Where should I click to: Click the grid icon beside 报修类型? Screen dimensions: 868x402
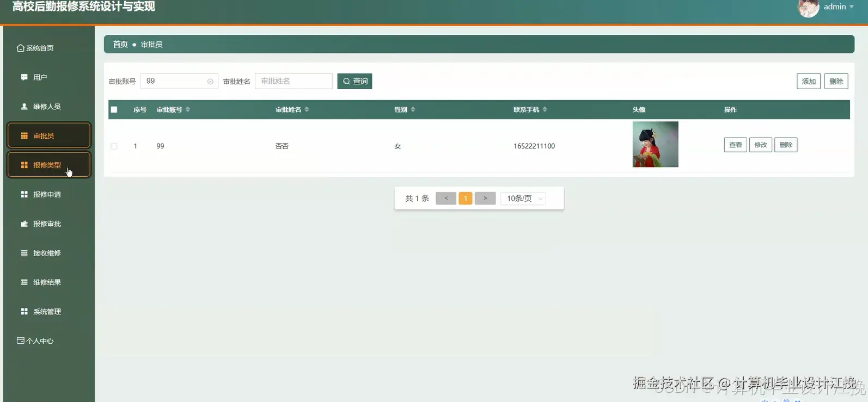click(24, 165)
